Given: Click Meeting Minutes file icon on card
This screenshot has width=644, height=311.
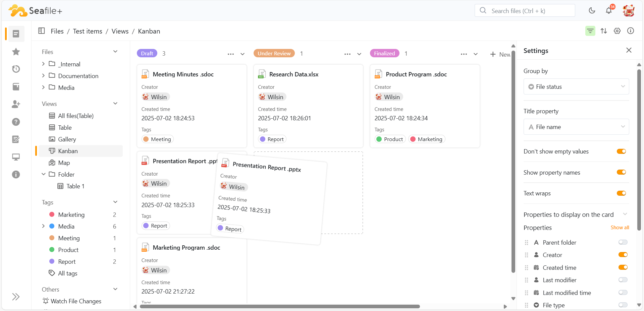Looking at the screenshot, I should coord(145,74).
